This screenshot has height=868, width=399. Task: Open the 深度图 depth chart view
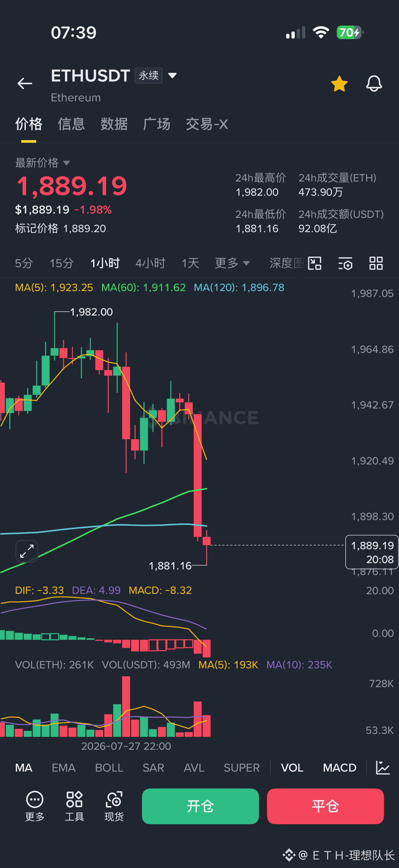(x=287, y=263)
